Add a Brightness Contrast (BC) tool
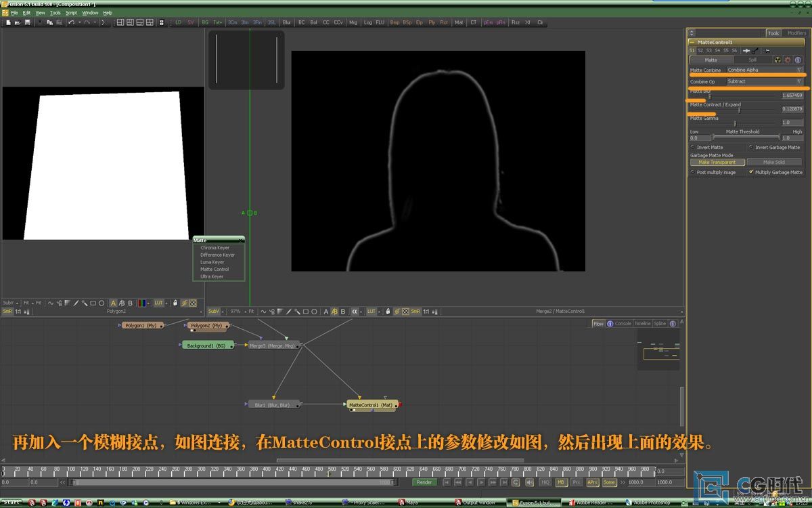This screenshot has width=812, height=508. coord(302,22)
